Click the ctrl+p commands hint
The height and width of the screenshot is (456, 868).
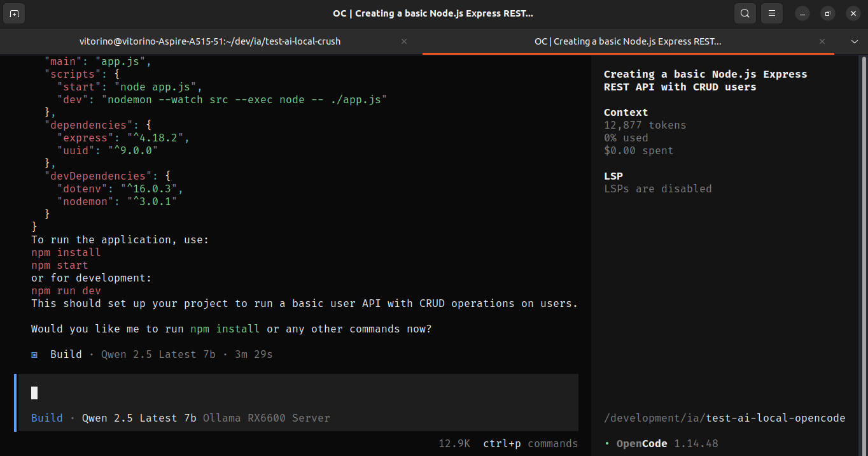[531, 443]
